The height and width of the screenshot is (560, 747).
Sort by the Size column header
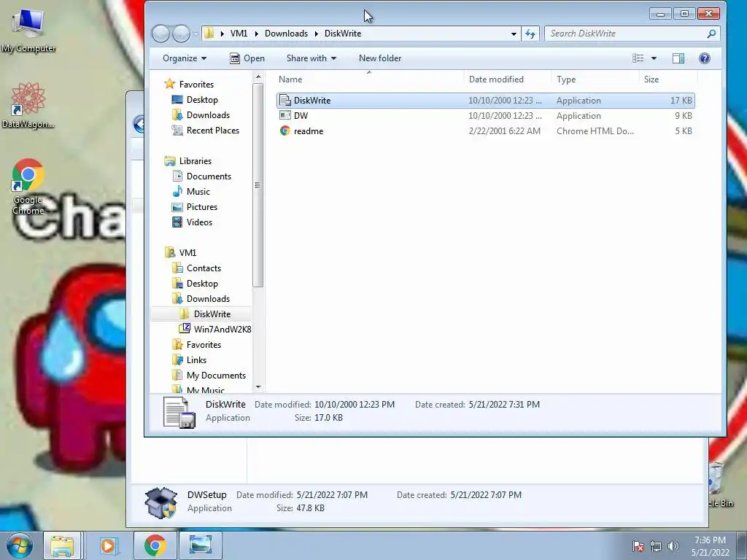point(668,79)
